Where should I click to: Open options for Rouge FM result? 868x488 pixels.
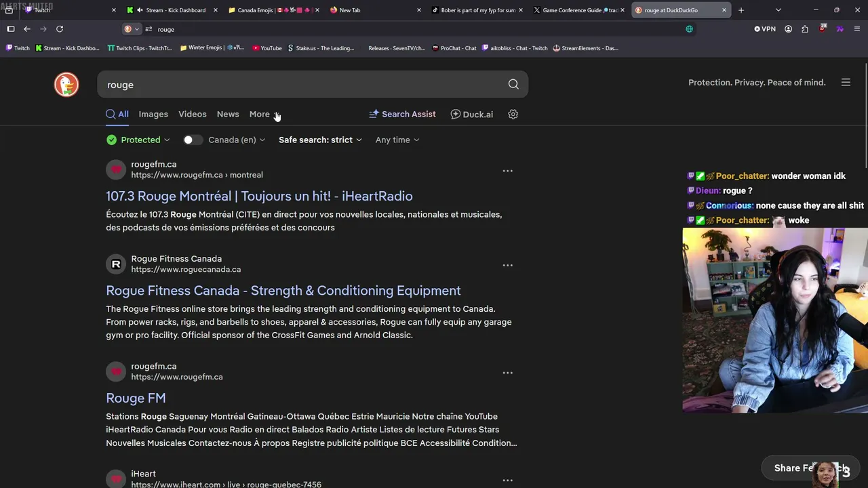(507, 373)
